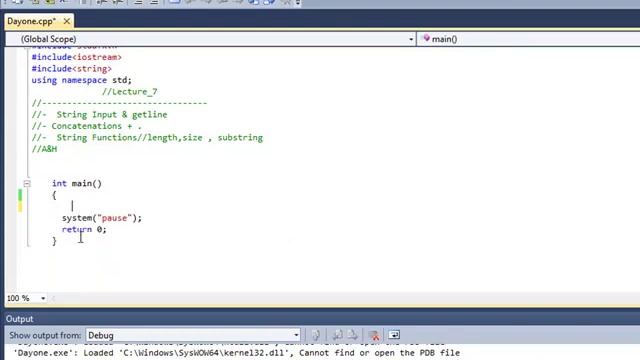Click the system("pause"); line

pyautogui.click(x=102, y=218)
